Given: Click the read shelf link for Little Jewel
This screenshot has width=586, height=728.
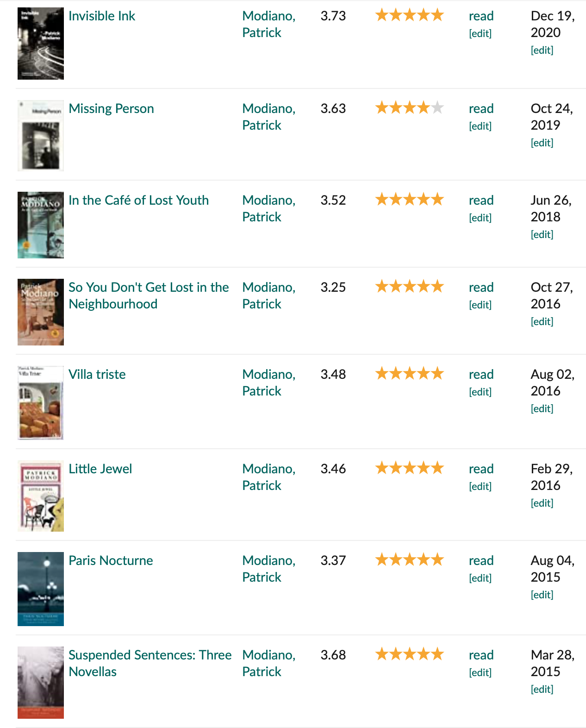Looking at the screenshot, I should 481,469.
